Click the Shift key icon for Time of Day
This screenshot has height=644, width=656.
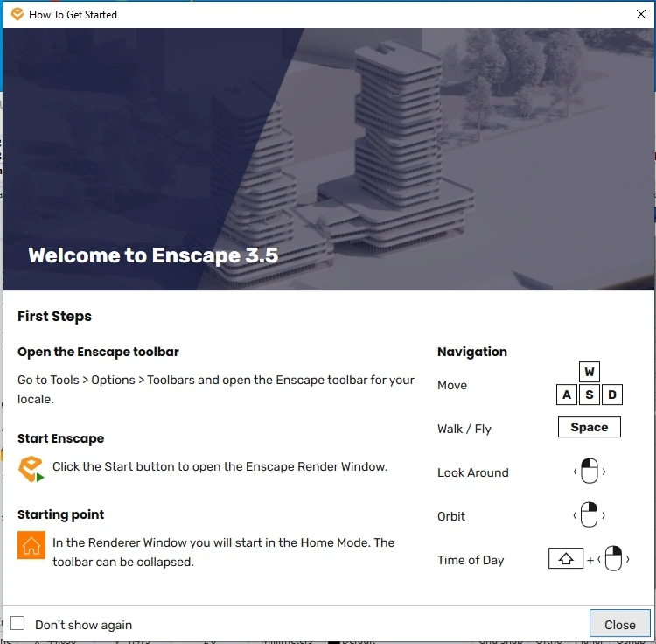566,558
